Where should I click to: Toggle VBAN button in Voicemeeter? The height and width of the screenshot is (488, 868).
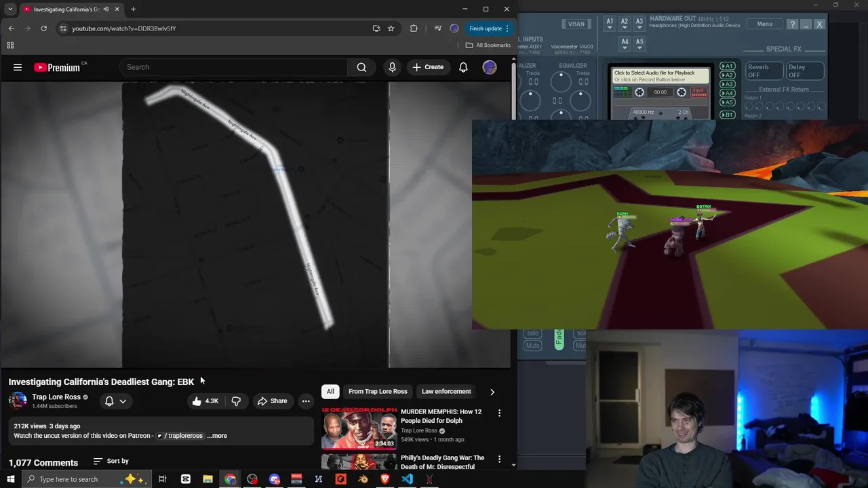coord(576,24)
